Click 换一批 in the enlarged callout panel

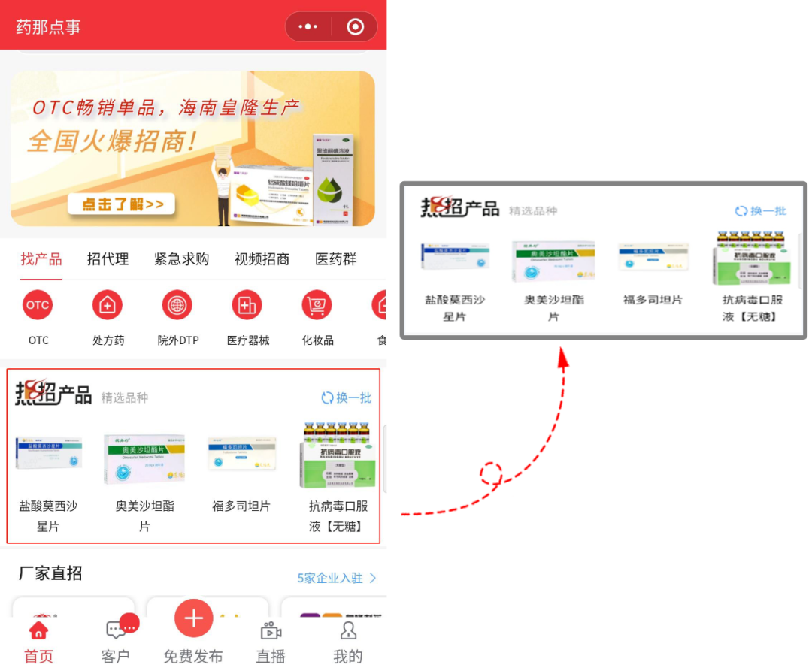[761, 210]
